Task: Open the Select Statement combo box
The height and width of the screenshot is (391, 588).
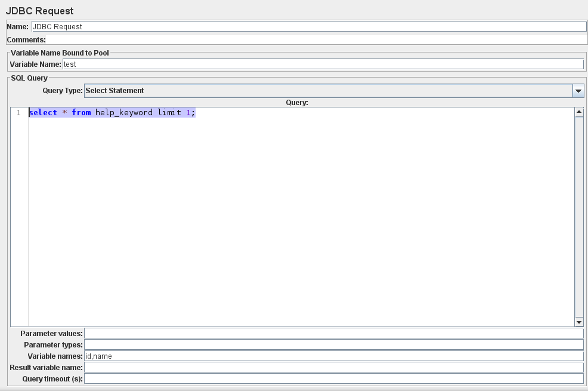Action: tap(328, 91)
